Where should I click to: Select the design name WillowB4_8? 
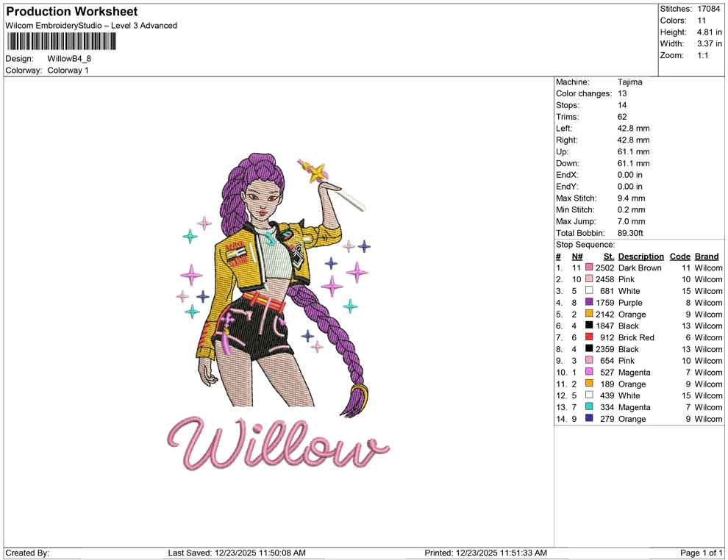click(x=71, y=59)
